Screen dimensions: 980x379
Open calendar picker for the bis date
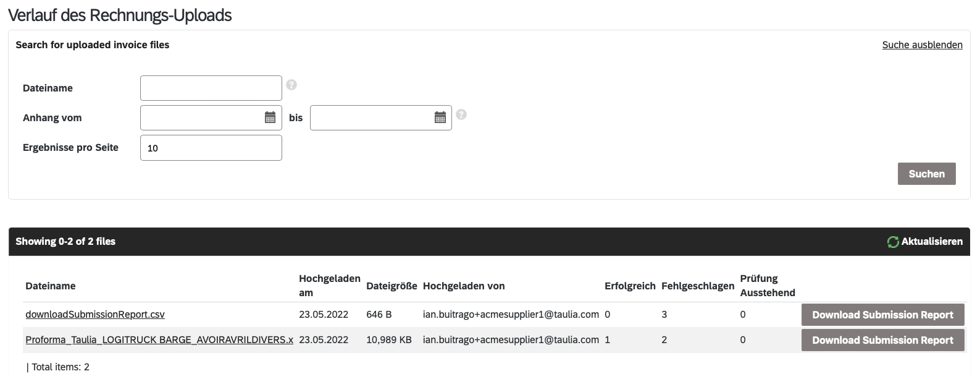pyautogui.click(x=440, y=117)
